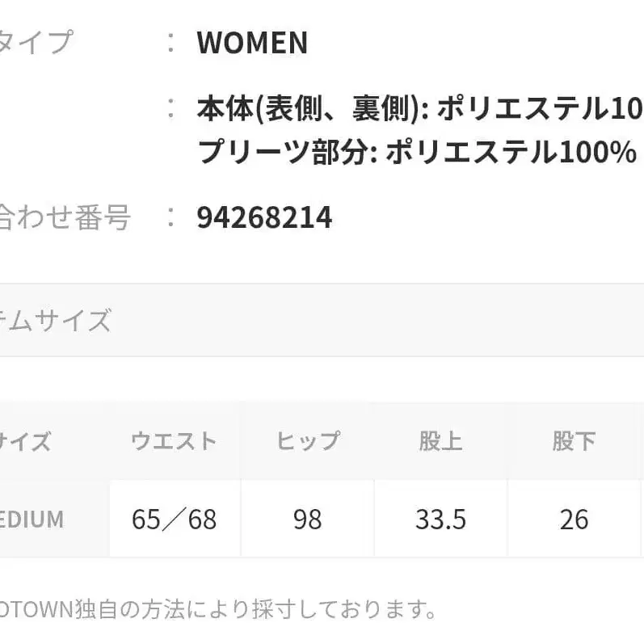
Task: Select the 股上 column header
Action: (x=440, y=441)
